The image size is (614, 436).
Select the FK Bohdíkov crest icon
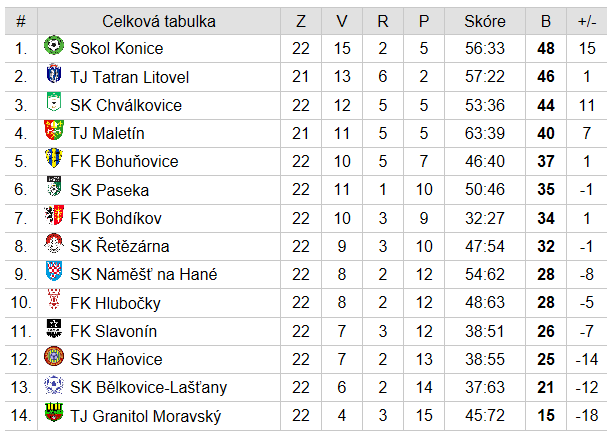click(x=54, y=215)
